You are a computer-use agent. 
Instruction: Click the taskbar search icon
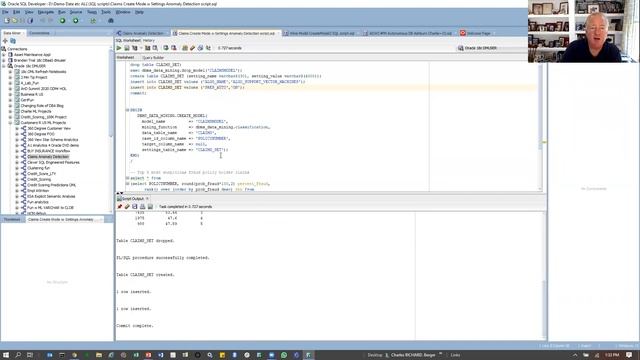pos(18,355)
